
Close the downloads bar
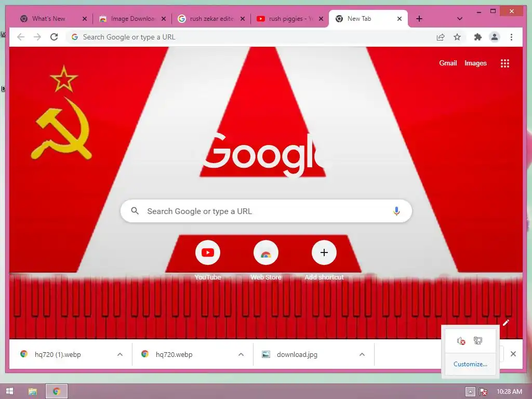click(513, 354)
